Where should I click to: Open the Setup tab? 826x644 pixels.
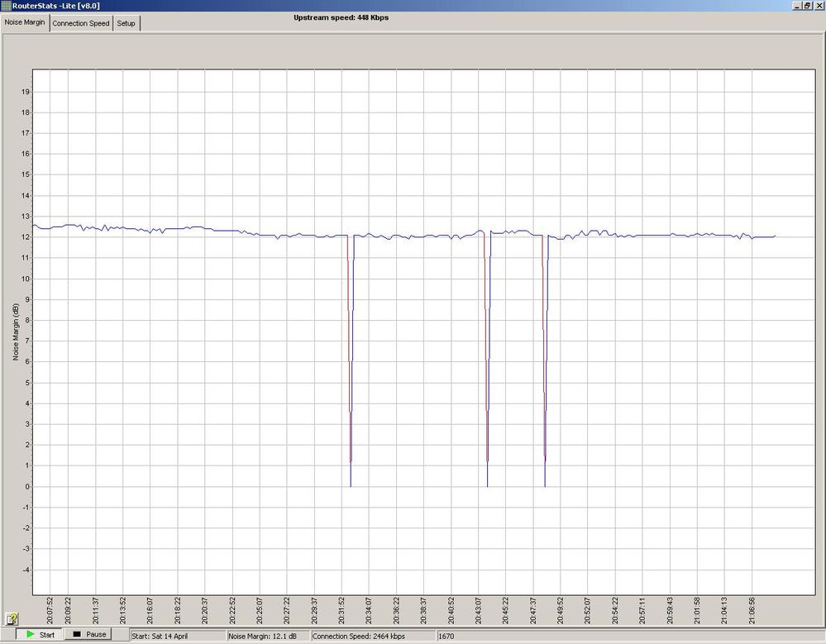click(126, 23)
